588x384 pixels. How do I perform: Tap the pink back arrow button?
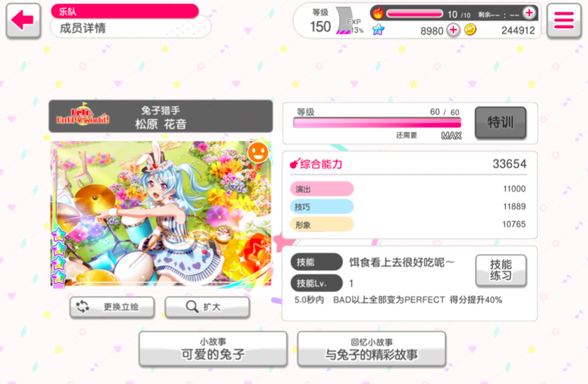point(23,20)
